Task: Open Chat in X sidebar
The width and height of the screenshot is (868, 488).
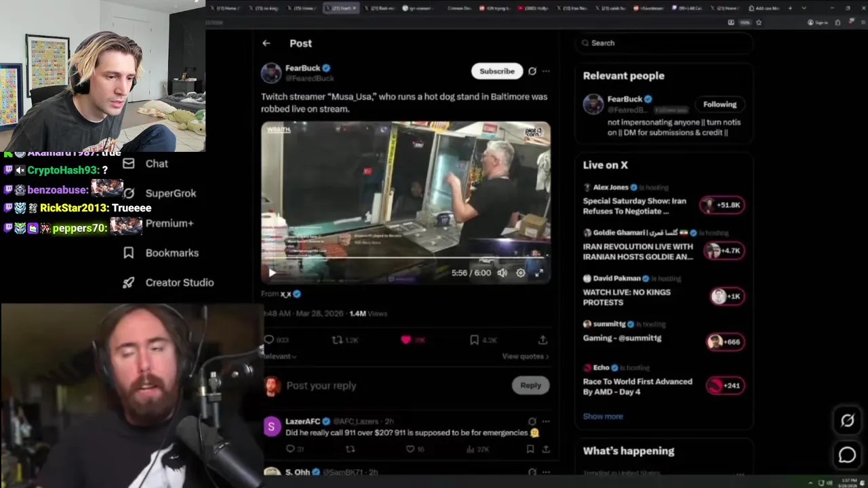Action: pyautogui.click(x=146, y=163)
